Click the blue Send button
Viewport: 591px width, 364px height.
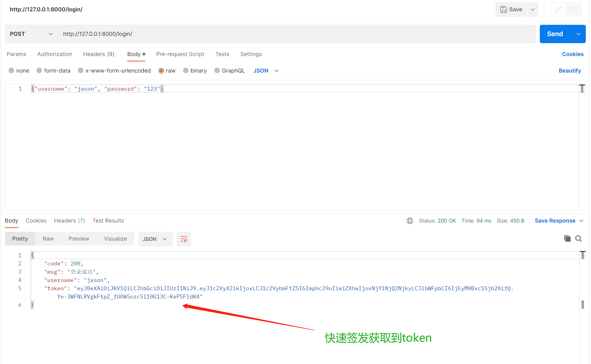[x=555, y=34]
